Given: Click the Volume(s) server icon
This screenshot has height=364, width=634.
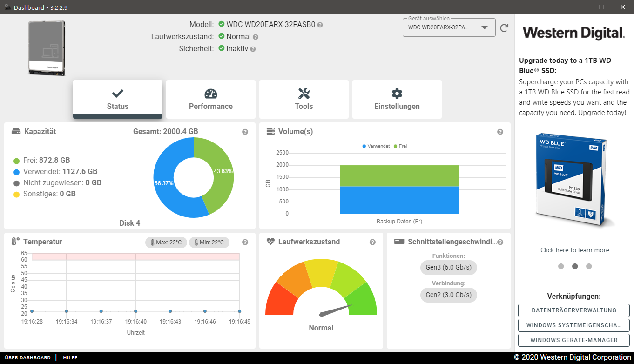Looking at the screenshot, I should coord(270,132).
